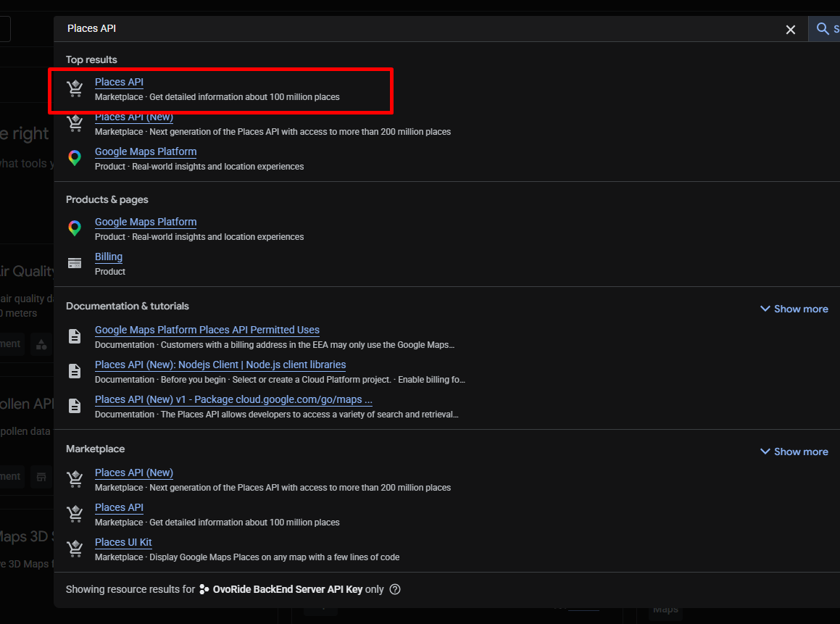This screenshot has height=624, width=840.
Task: Expand Documentation & tutorials with Show more
Action: click(x=794, y=309)
